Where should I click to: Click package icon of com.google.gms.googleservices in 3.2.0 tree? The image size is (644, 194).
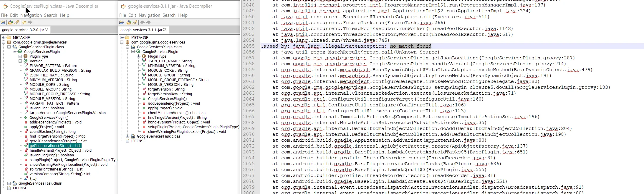9,42
